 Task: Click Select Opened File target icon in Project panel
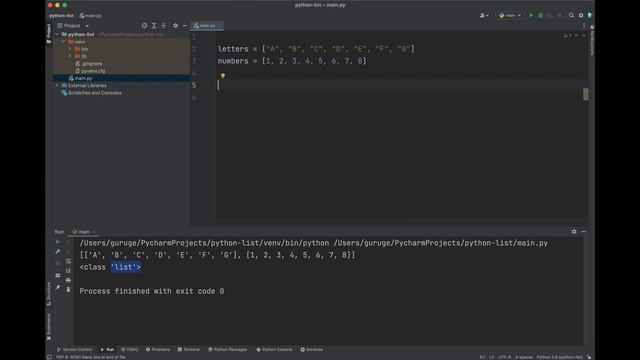(144, 25)
